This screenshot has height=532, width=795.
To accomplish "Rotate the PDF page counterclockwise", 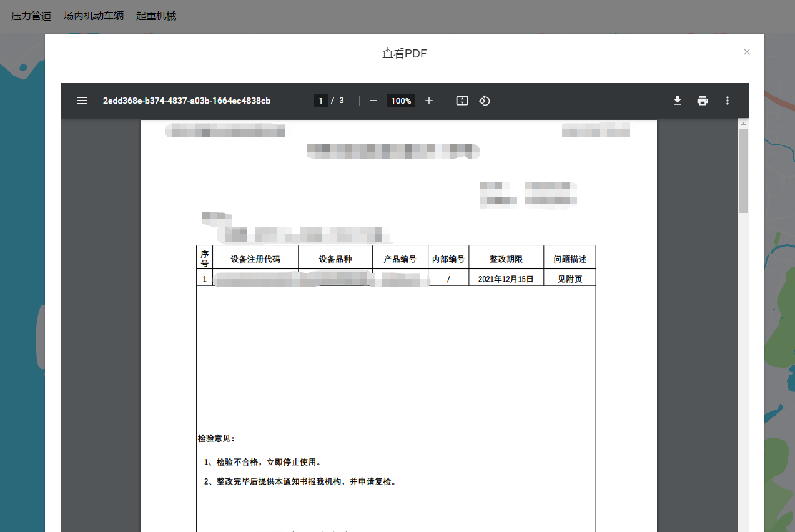I will click(x=484, y=101).
